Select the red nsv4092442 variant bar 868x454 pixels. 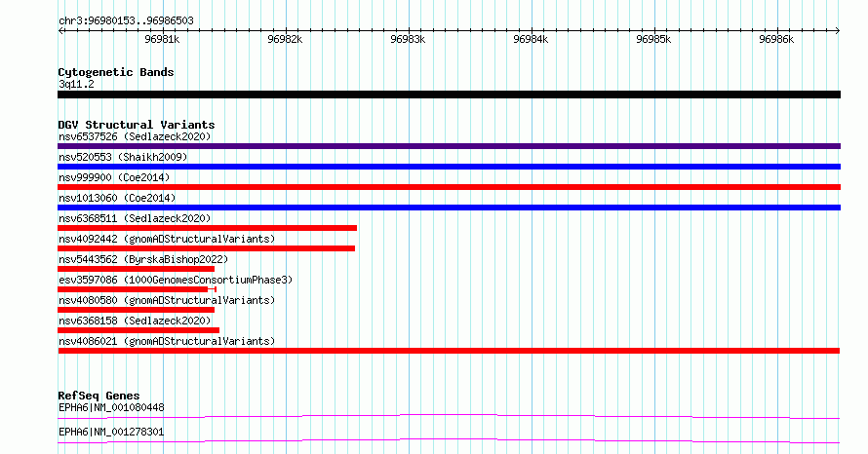[206, 248]
